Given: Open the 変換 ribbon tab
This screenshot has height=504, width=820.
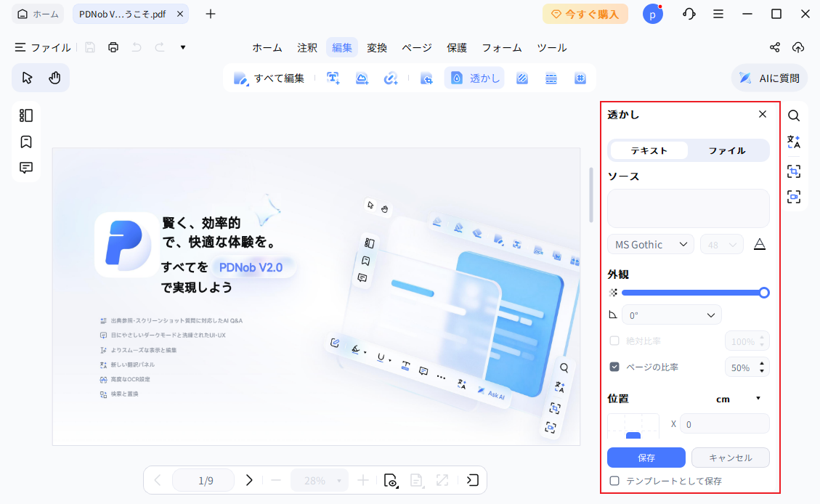Looking at the screenshot, I should coord(377,47).
